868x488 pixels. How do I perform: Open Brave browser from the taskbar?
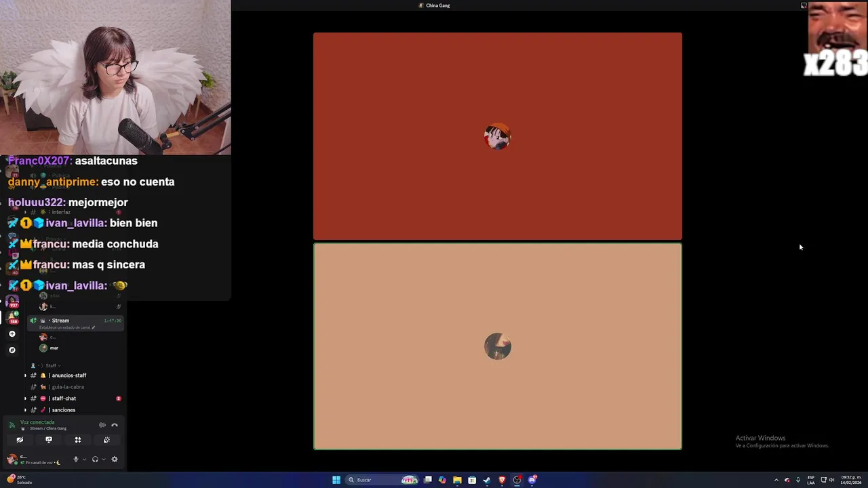pos(502,480)
